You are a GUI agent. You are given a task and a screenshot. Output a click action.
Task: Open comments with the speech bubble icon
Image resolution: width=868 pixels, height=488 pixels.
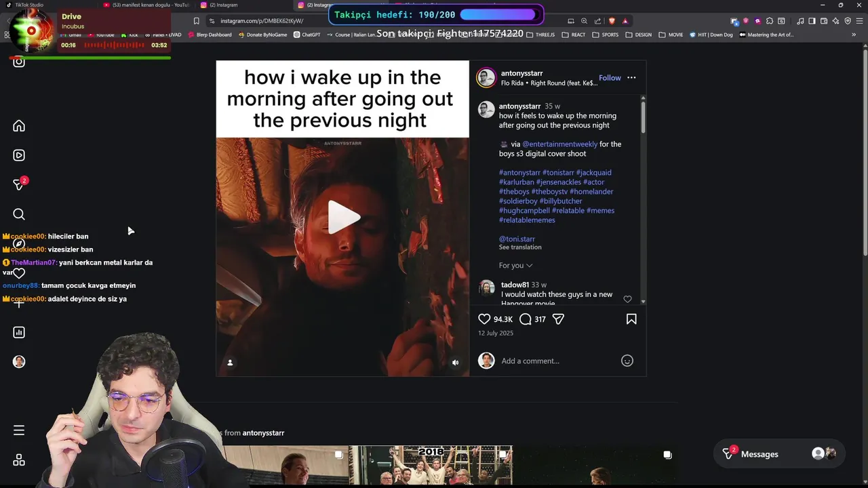pyautogui.click(x=525, y=319)
